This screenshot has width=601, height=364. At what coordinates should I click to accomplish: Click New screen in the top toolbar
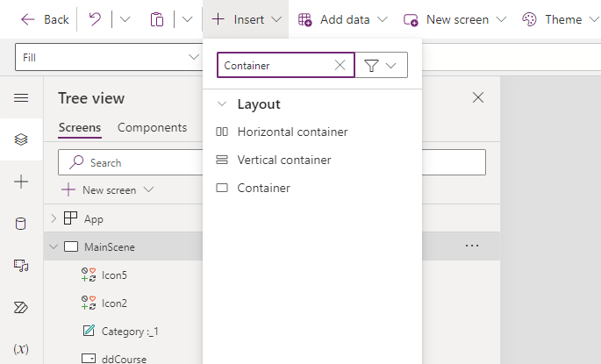coord(447,19)
